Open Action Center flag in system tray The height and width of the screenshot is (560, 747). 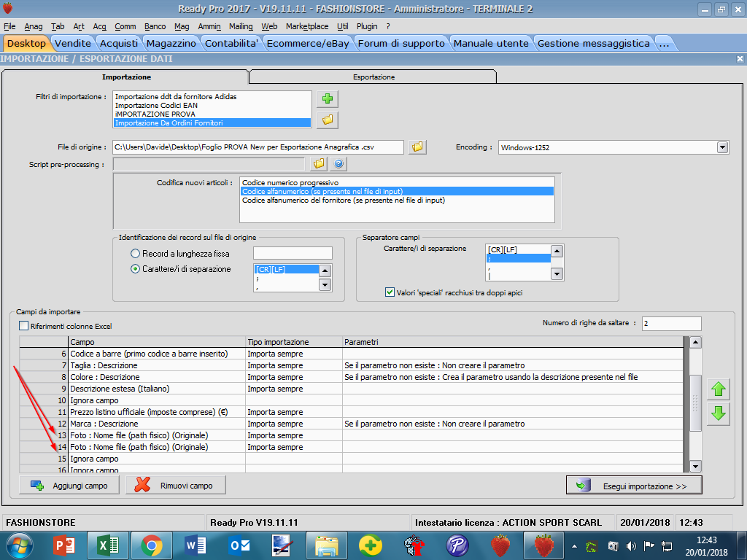tap(649, 546)
